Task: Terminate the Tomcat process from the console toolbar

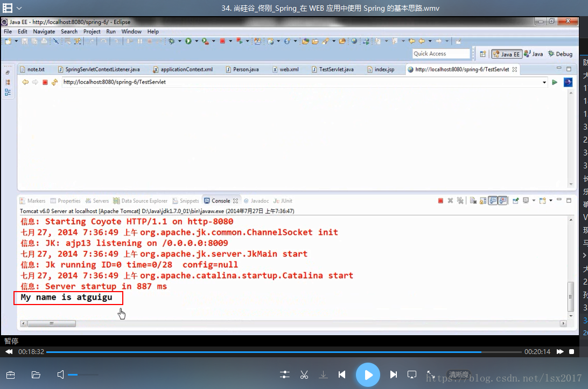Action: click(440, 201)
